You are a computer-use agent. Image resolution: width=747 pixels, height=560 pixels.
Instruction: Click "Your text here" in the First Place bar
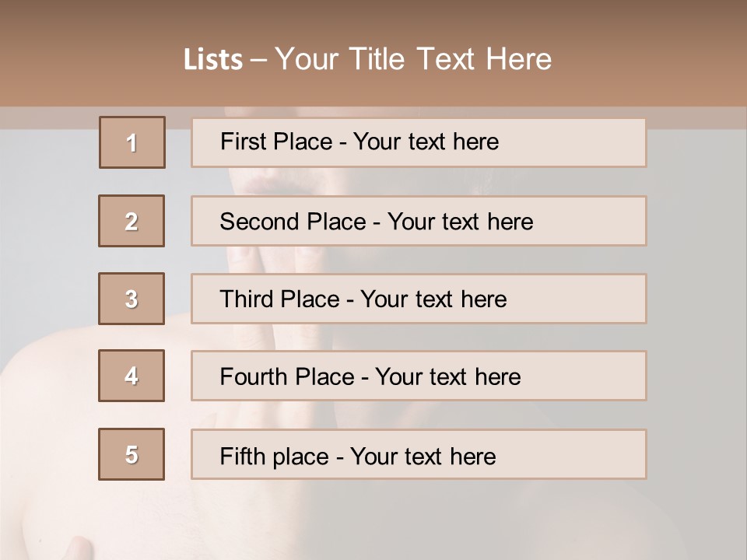[426, 142]
